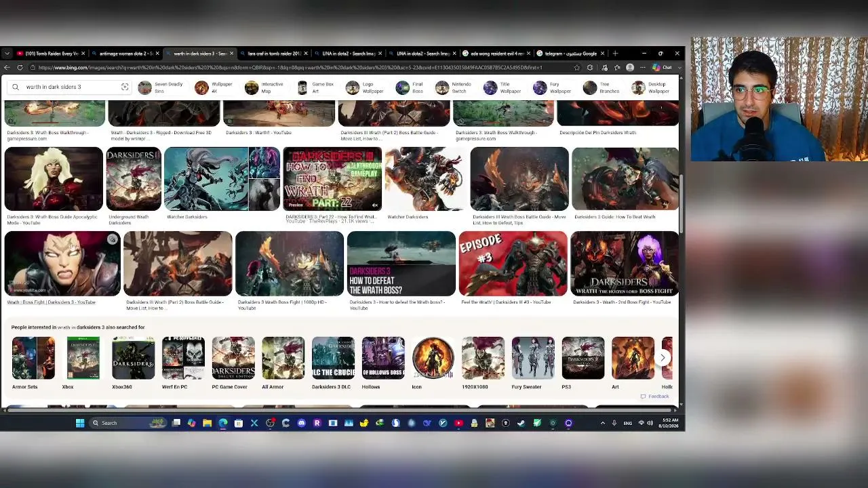Close the warth in dark siders 3 tab
Screen dimensions: 868x488
[231, 54]
